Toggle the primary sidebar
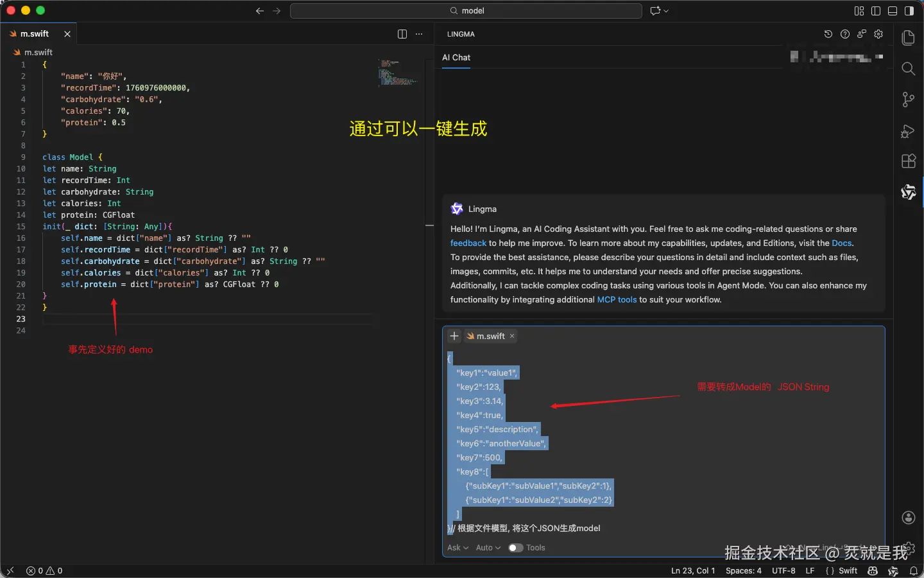The image size is (924, 578). point(876,11)
